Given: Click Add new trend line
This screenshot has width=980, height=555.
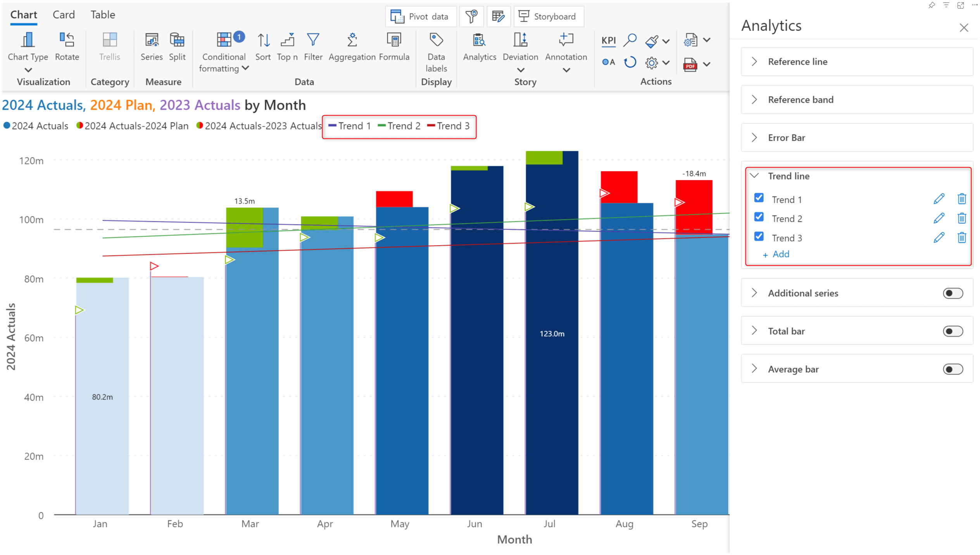Looking at the screenshot, I should click(777, 254).
